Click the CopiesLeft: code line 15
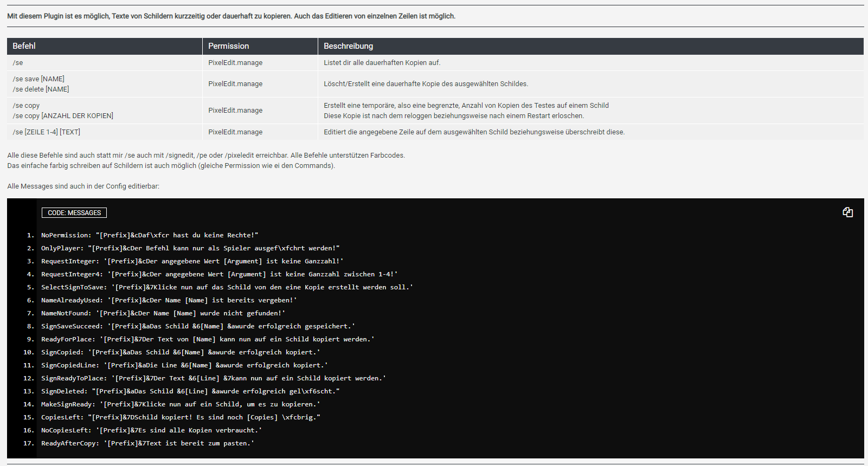Image resolution: width=868 pixels, height=466 pixels. (181, 417)
